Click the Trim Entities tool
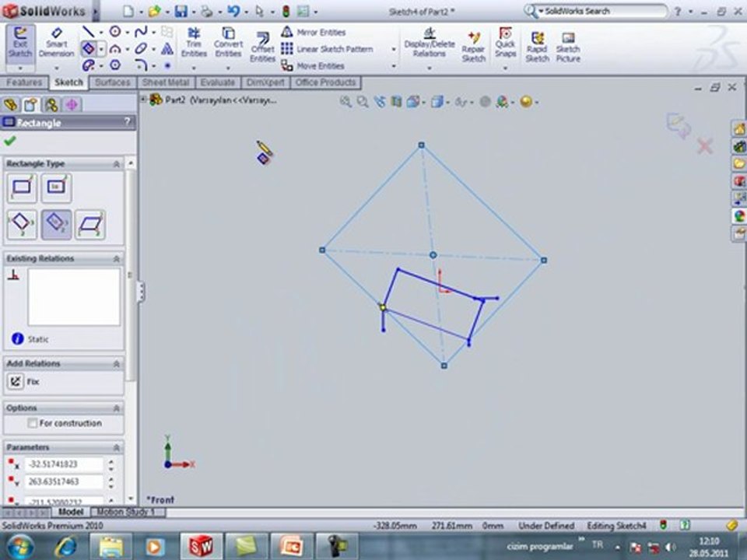This screenshot has width=747, height=560. (194, 42)
